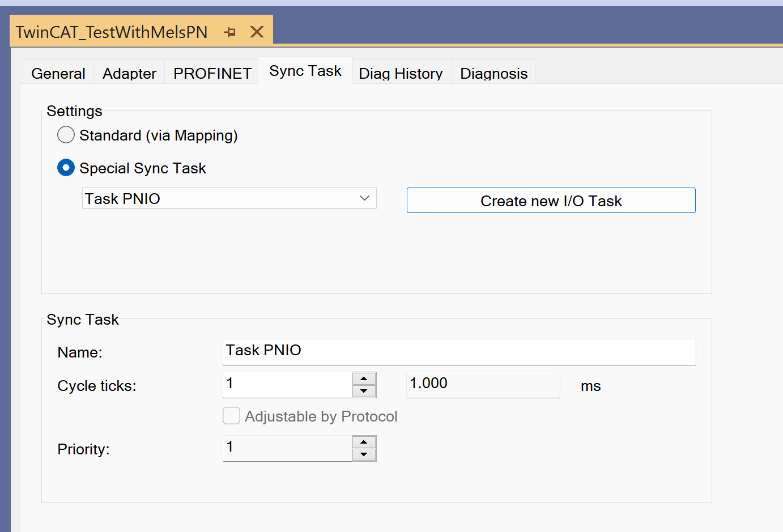Click the Priority value field
The image size is (783, 532).
point(288,448)
